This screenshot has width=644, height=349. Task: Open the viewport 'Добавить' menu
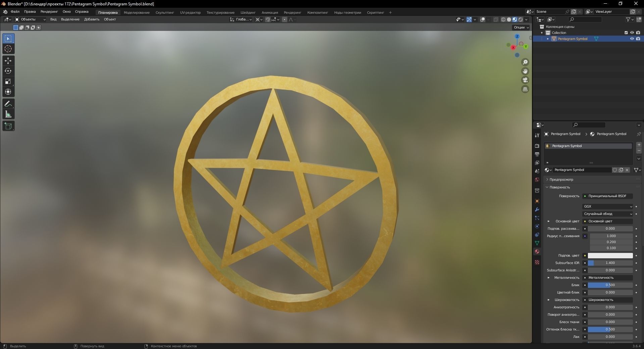point(92,19)
